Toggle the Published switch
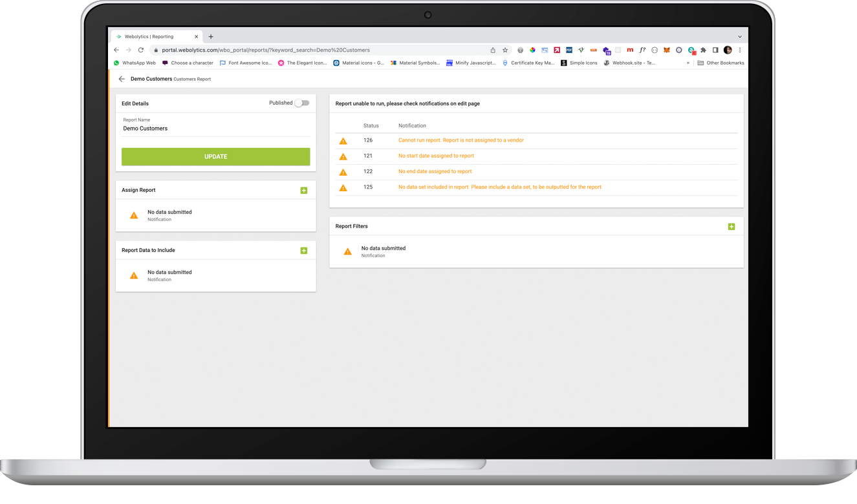This screenshot has width=857, height=504. point(301,103)
